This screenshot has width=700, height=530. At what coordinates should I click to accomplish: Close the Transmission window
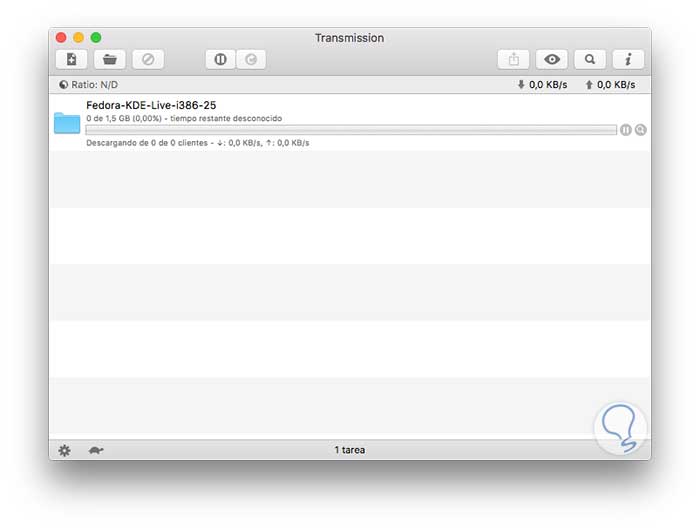tap(61, 38)
